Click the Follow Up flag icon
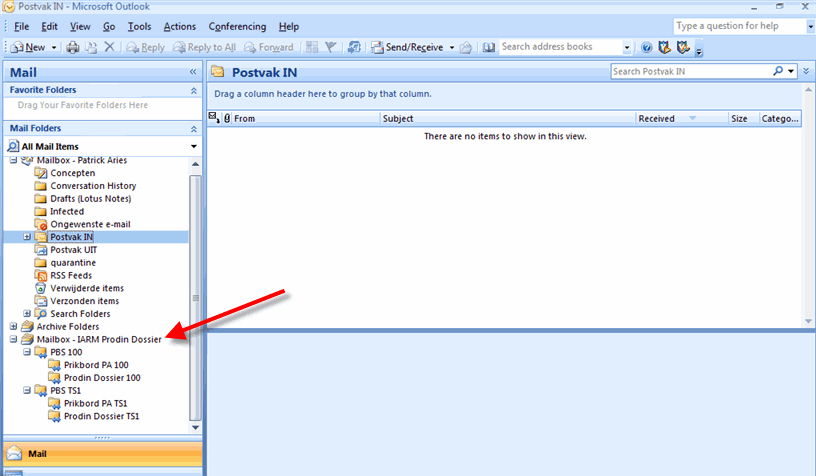The width and height of the screenshot is (816, 476). tap(330, 47)
